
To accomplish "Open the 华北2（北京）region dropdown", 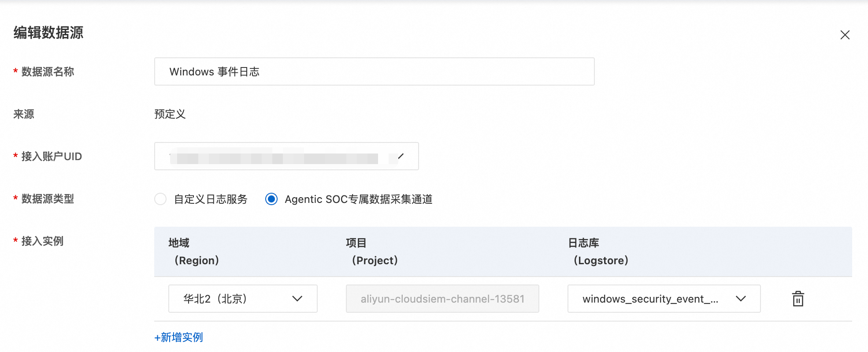I will click(243, 299).
